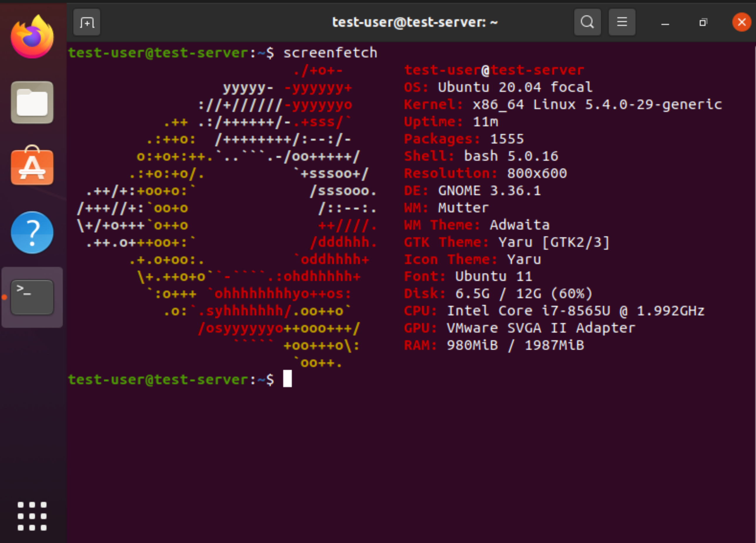
Task: Show the Applications grid
Action: [32, 516]
